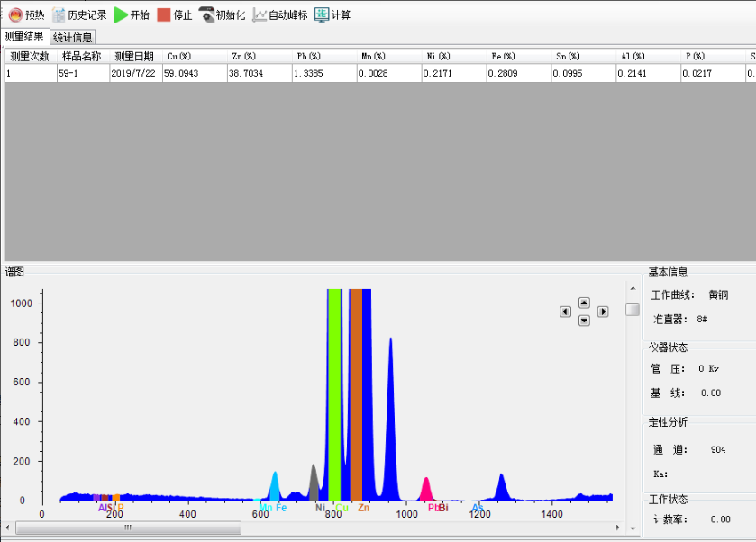Image resolution: width=756 pixels, height=542 pixels.
Task: Click the orange Zn peak in spectrum
Action: [x=356, y=396]
